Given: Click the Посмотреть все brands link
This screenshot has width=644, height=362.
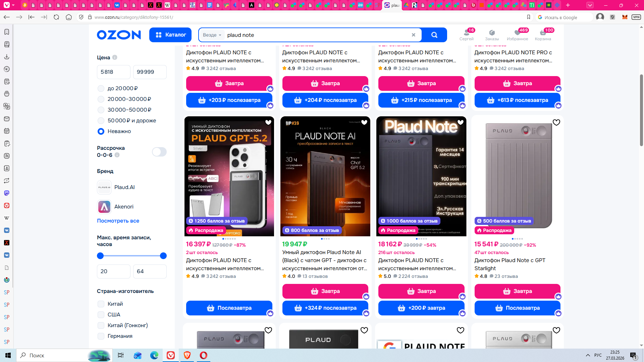Looking at the screenshot, I should point(118,221).
